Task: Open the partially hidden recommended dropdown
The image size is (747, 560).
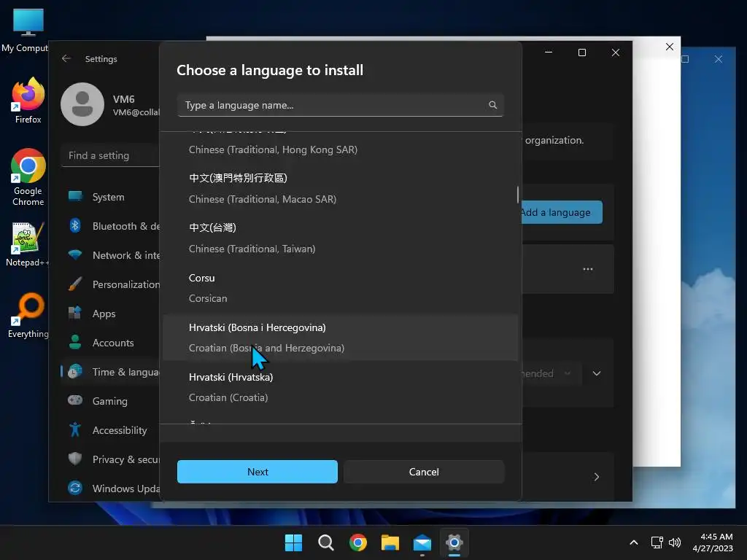Action: pos(551,373)
